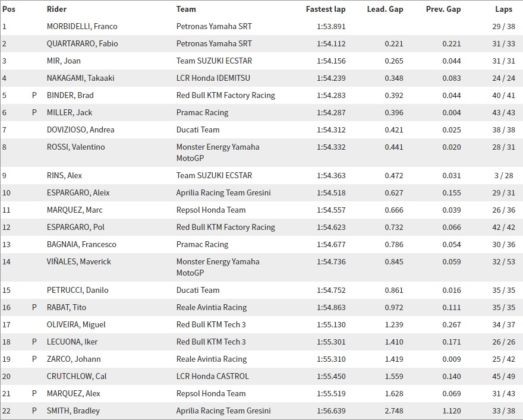This screenshot has width=523, height=420.
Task: Click the P marker beside BINDER, Brad
Action: point(34,95)
